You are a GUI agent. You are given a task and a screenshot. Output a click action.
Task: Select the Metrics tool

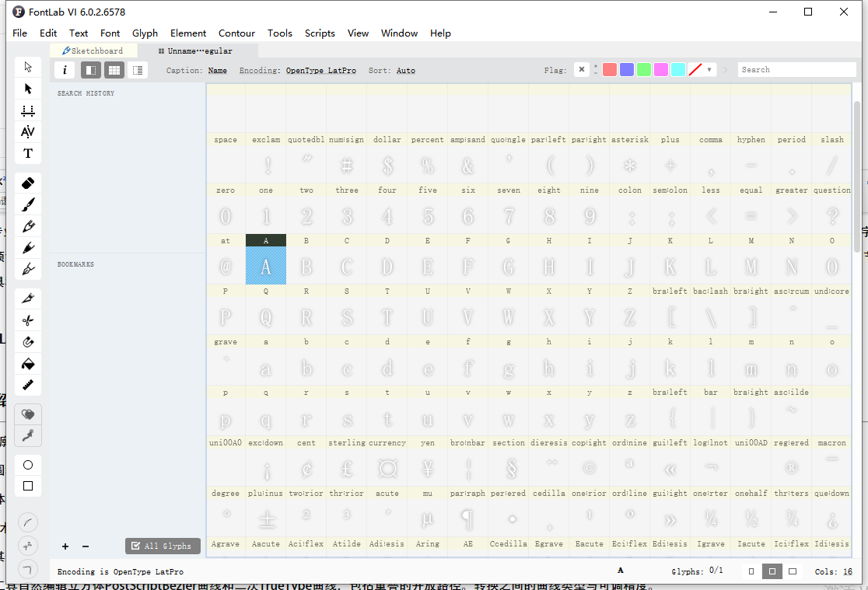28,110
